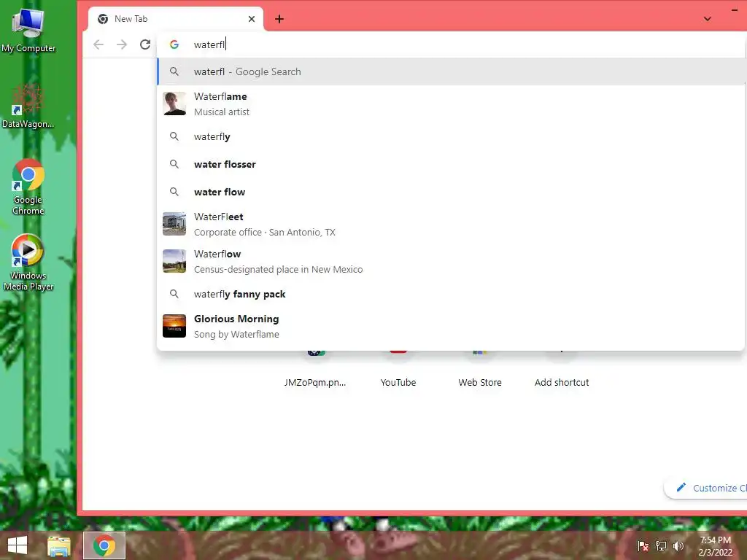This screenshot has width=747, height=560.
Task: Select the New Tab browser tab
Action: 176,19
